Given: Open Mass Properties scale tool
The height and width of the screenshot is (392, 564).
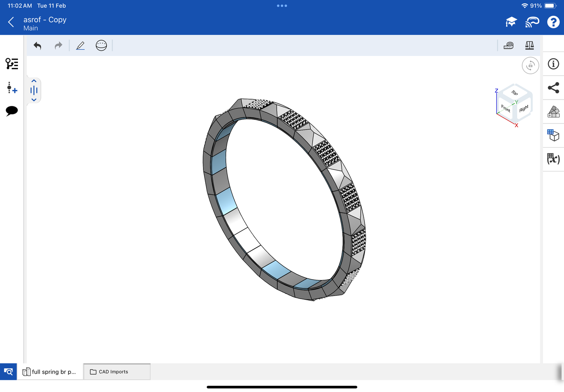Looking at the screenshot, I should pos(529,46).
